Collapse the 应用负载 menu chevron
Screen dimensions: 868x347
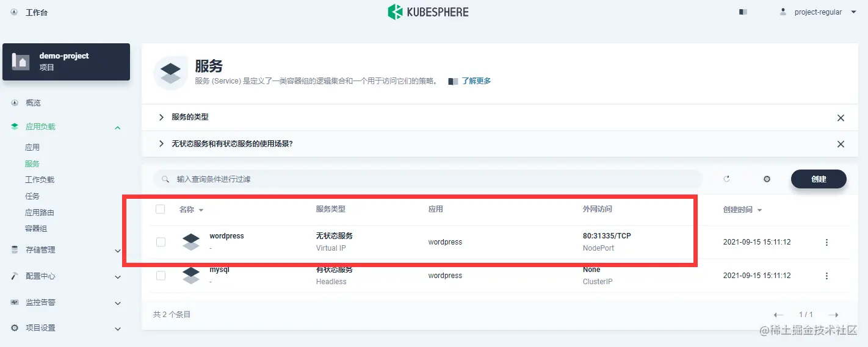[118, 127]
